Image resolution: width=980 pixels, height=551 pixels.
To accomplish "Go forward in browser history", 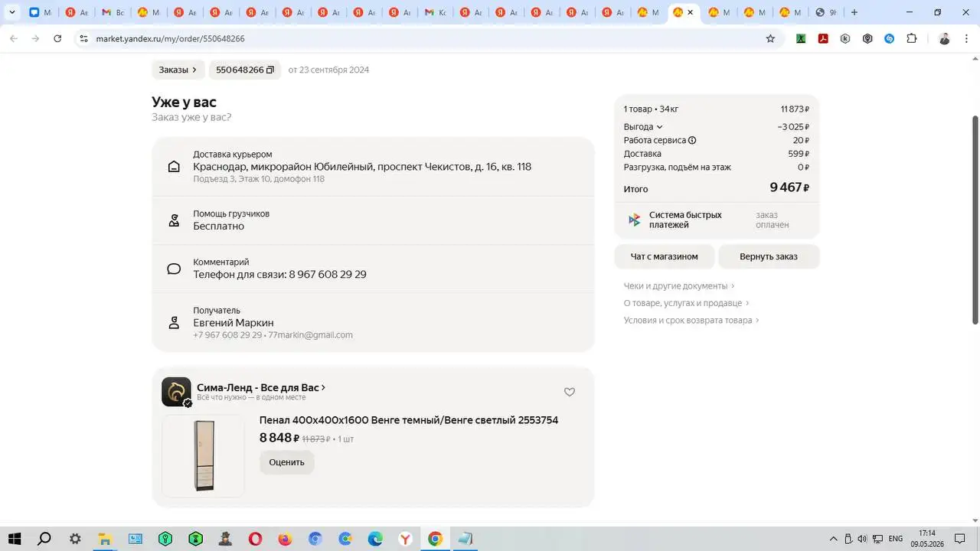I will click(x=35, y=38).
